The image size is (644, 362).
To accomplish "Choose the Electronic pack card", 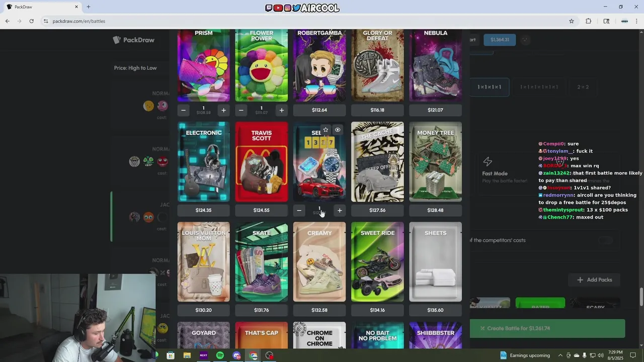I will 203,162.
